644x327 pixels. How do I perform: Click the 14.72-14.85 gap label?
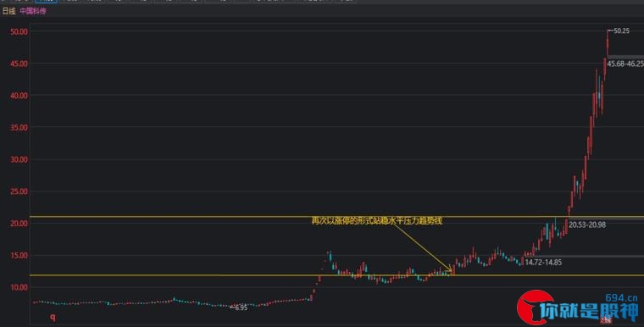543,262
